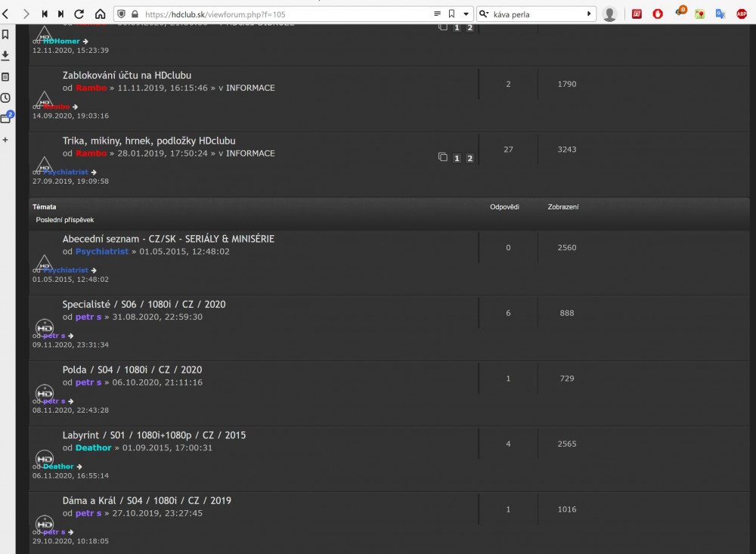Open the tracker blocker shield icon
Image resolution: width=756 pixels, height=554 pixels.
coord(122,14)
